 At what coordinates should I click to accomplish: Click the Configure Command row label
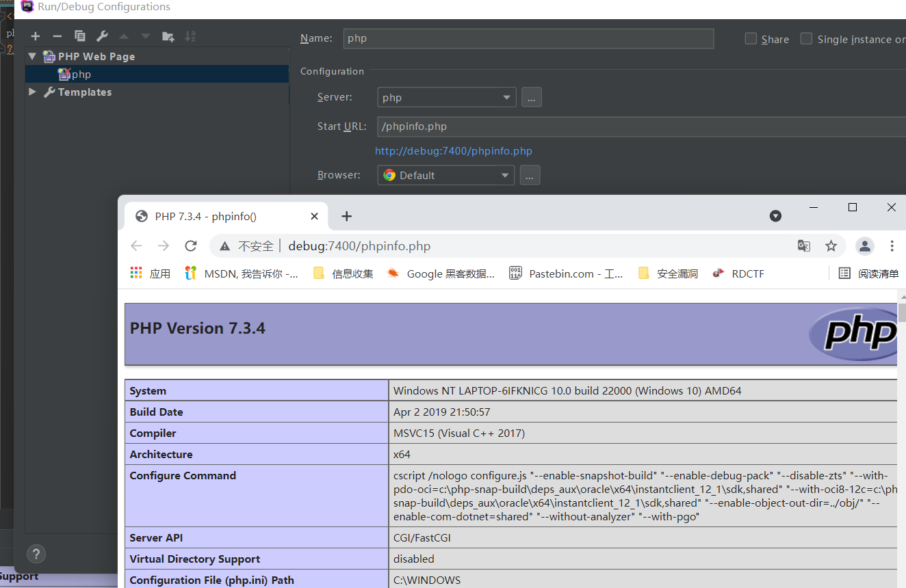(x=183, y=476)
